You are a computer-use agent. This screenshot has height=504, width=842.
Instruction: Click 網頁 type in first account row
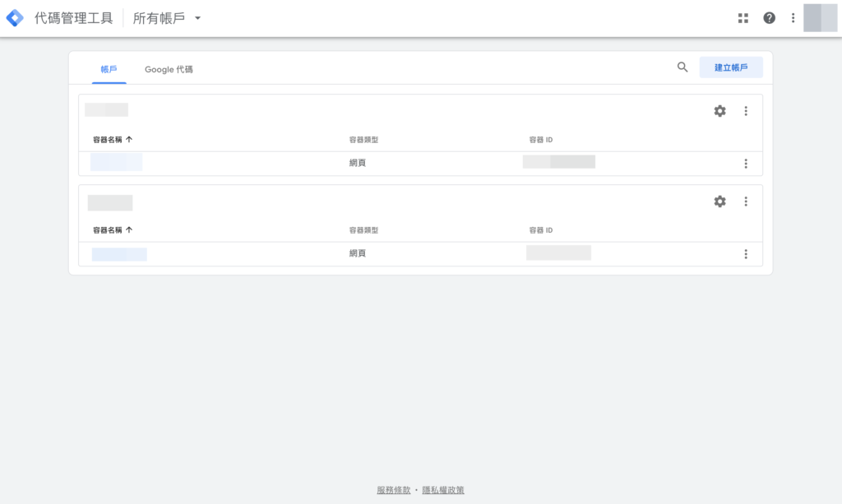coord(358,163)
